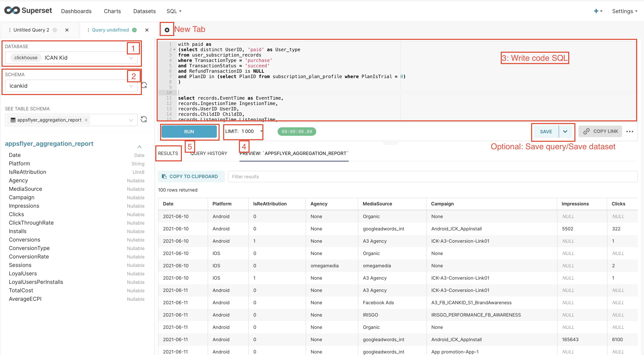Refresh the schema list icon
Image resolution: width=644 pixels, height=355 pixels.
pyautogui.click(x=144, y=85)
